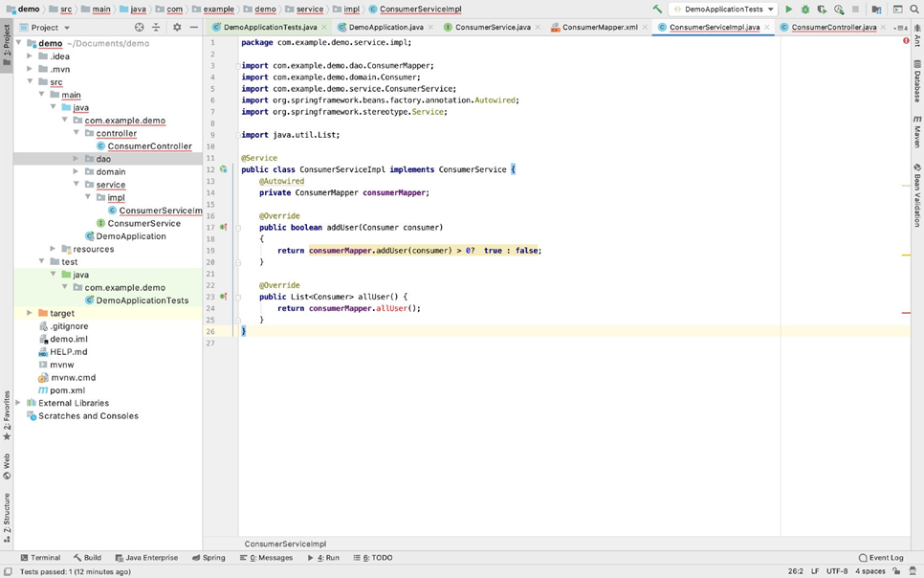Open the Spring tool window
This screenshot has width=924, height=578.
(x=209, y=557)
